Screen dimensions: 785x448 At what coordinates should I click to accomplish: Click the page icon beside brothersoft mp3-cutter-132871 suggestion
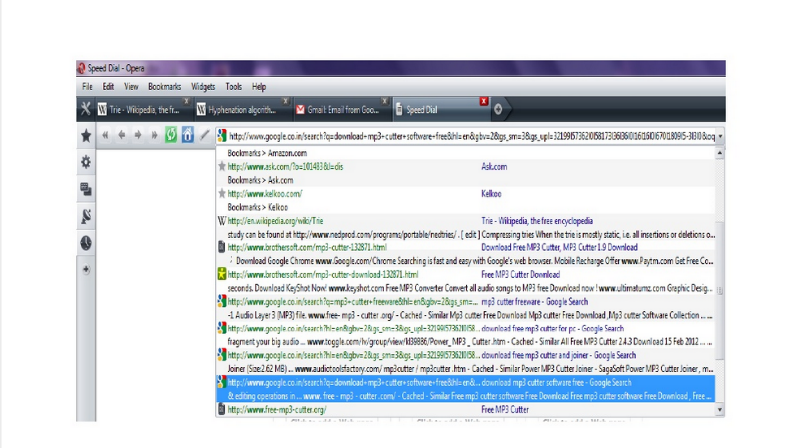[222, 247]
